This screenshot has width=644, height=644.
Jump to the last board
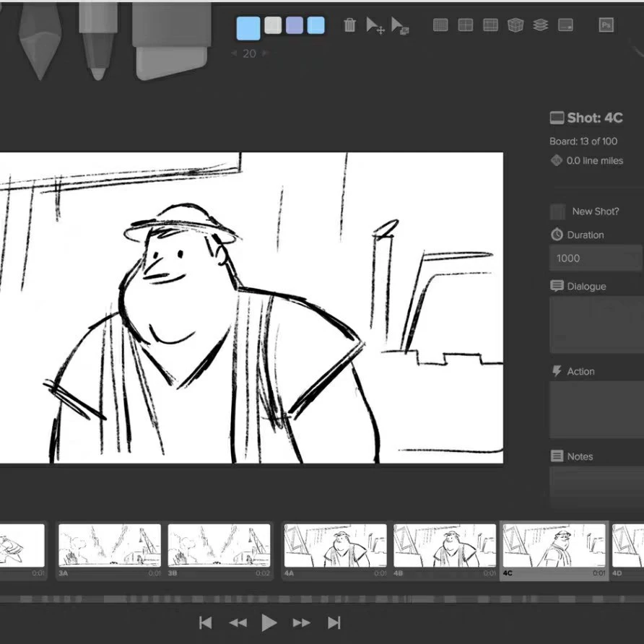click(334, 622)
